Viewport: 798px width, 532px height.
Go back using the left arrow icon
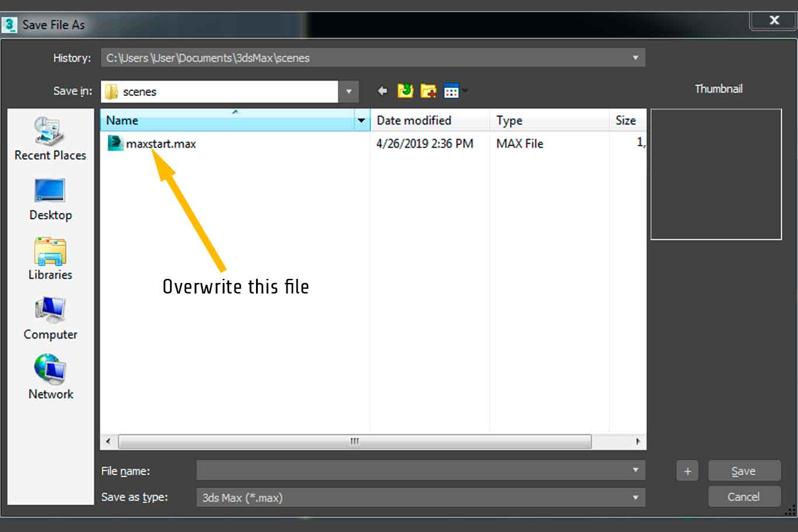coord(382,91)
